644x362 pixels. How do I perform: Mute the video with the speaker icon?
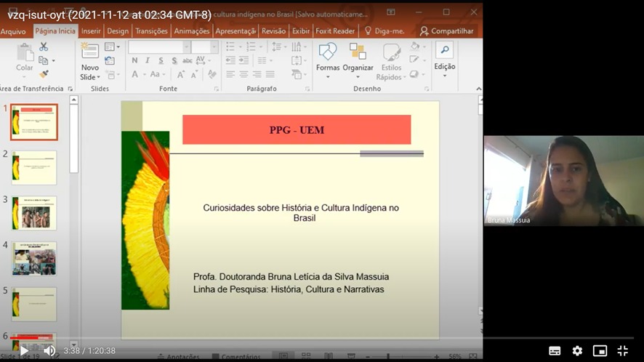pos(49,350)
